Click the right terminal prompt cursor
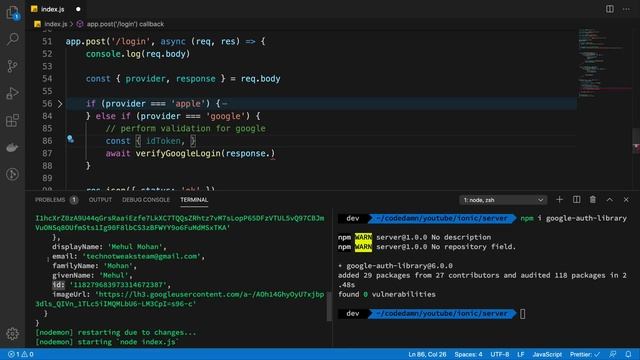 tap(522, 313)
